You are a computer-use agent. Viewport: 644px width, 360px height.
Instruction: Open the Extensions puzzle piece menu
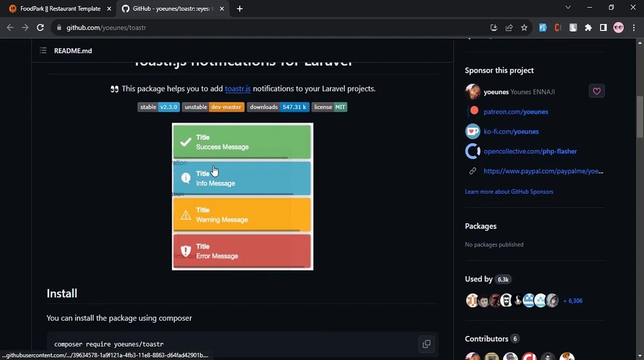pyautogui.click(x=588, y=27)
